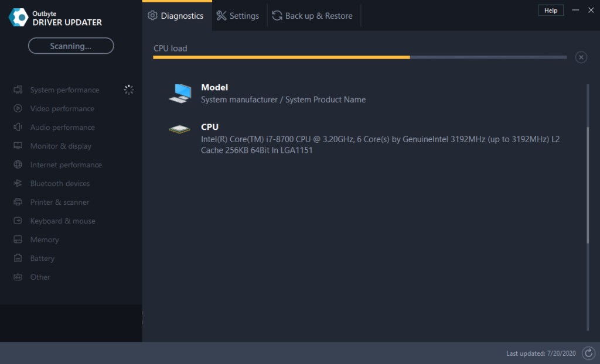Click the Intel Core i7-8700 CPU description

point(380,145)
